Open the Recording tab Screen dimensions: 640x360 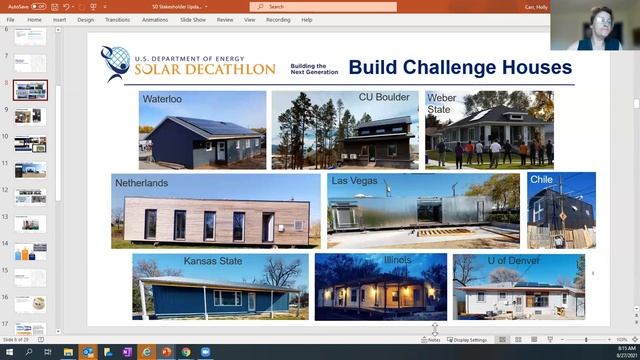coord(278,20)
